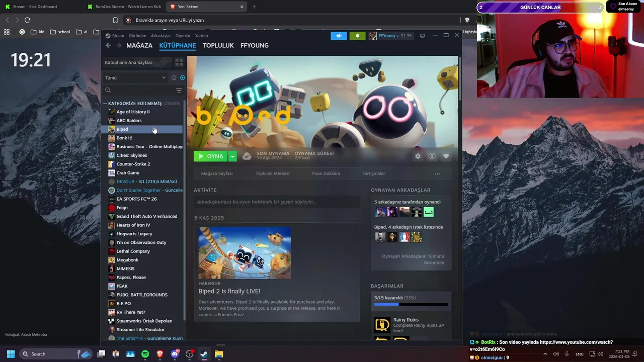Image resolution: width=644 pixels, height=362 pixels.
Task: Open Görünüm menu
Action: tap(137, 36)
